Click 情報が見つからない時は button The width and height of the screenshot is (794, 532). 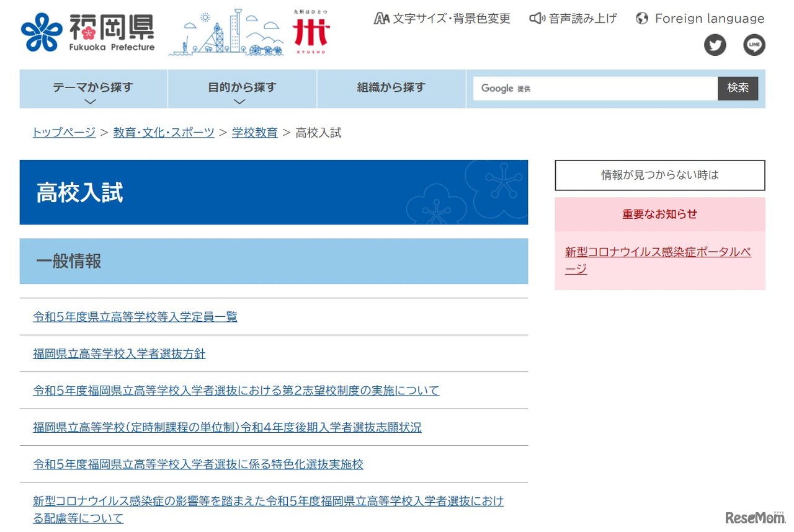pos(659,175)
